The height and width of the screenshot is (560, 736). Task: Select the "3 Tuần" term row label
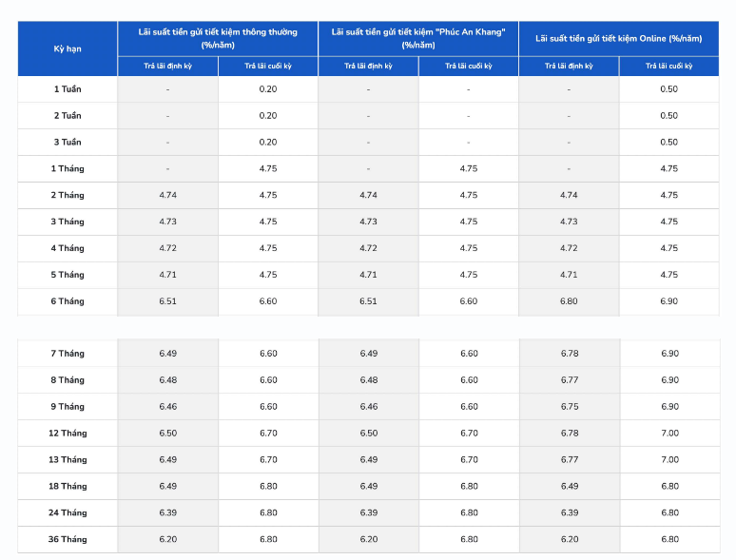click(x=68, y=143)
